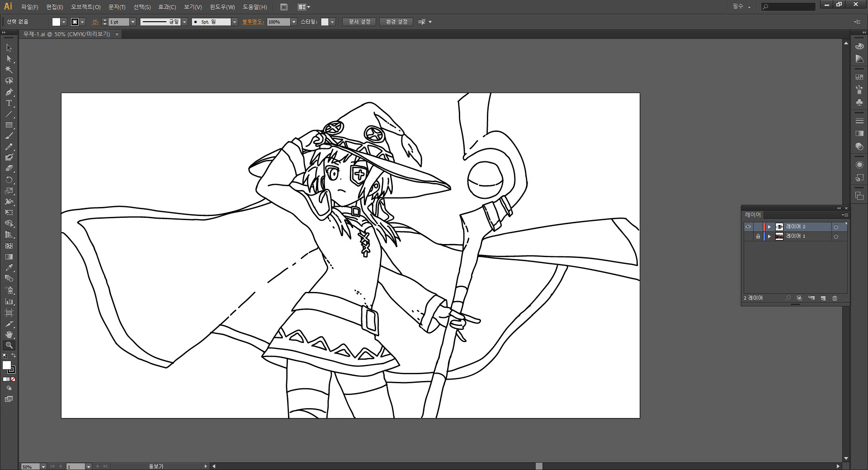Click the make clipping mask icon
868x470 pixels.
799,298
